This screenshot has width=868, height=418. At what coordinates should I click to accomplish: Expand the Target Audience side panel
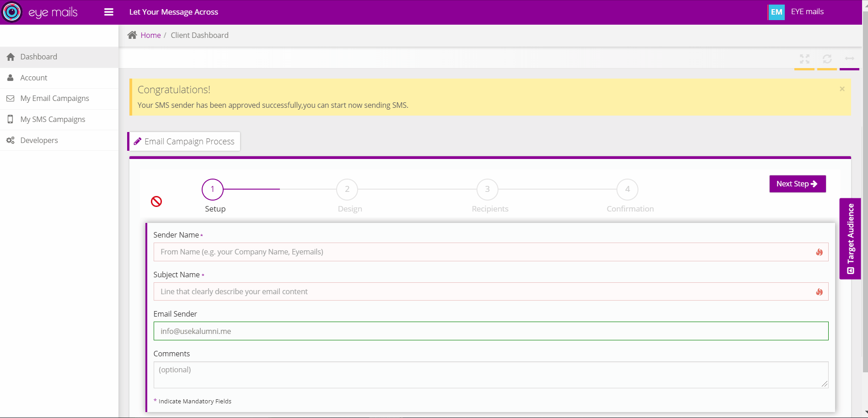[x=850, y=238]
